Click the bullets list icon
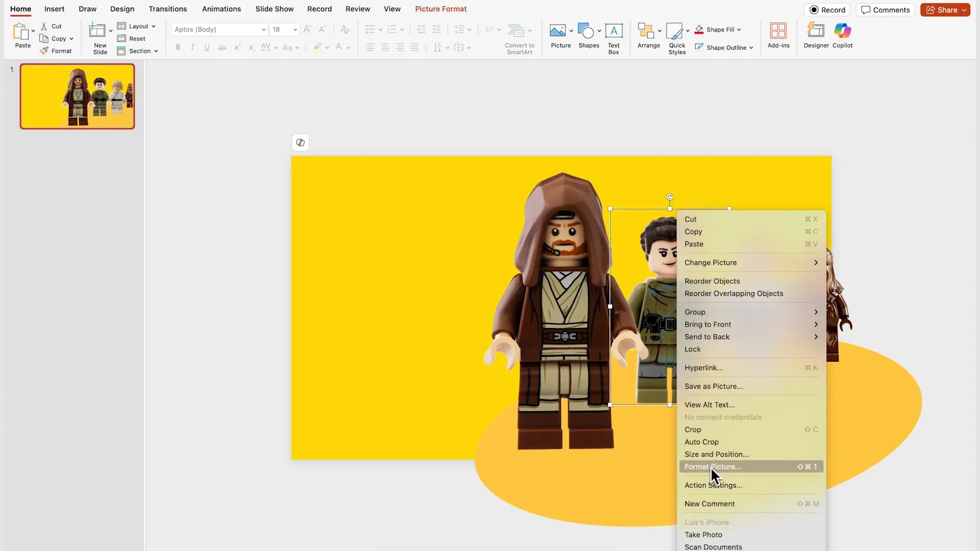Viewport: 980px width, 551px height. point(370,30)
